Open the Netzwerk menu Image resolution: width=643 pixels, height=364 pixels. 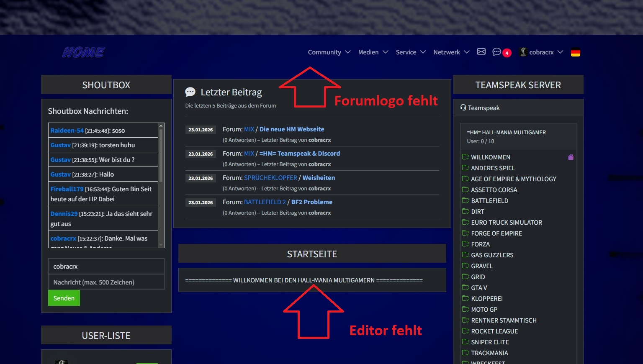point(451,52)
